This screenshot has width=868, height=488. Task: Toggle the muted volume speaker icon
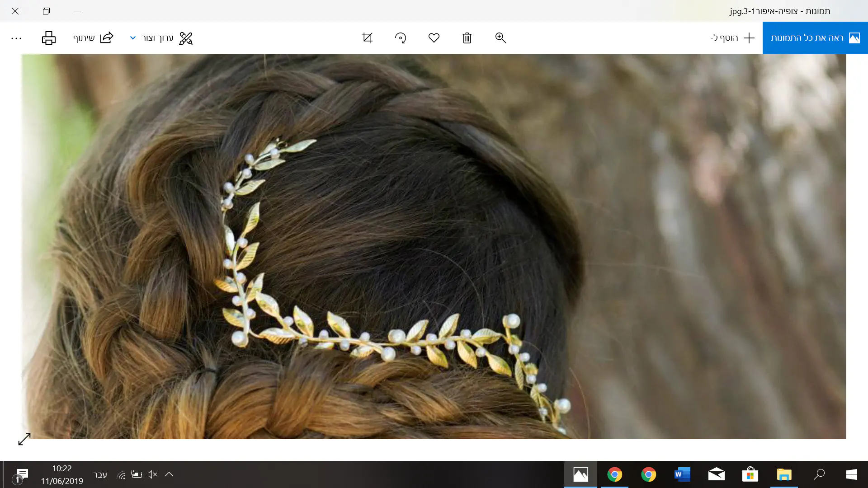click(152, 474)
